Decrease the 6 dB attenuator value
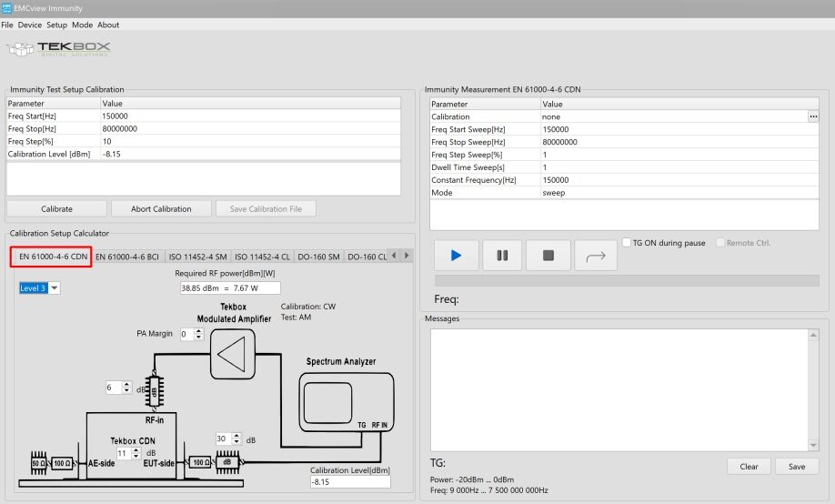 pyautogui.click(x=126, y=390)
